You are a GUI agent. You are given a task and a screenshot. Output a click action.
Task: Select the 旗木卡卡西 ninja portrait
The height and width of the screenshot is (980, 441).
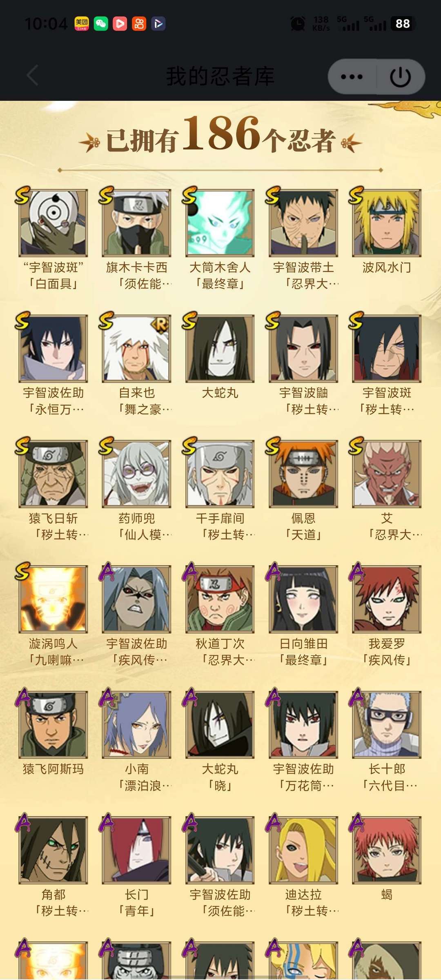point(136,223)
